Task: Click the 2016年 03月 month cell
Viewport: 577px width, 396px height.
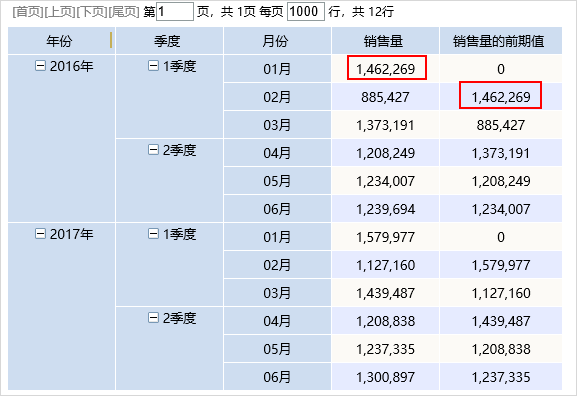Action: click(x=277, y=125)
